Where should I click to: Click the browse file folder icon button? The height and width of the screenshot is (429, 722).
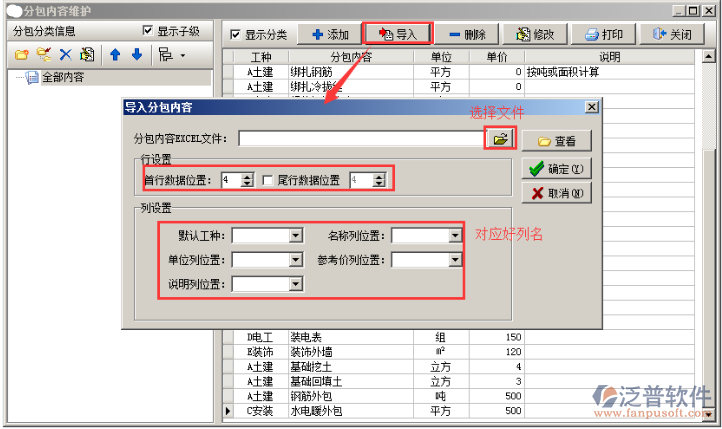pos(500,138)
